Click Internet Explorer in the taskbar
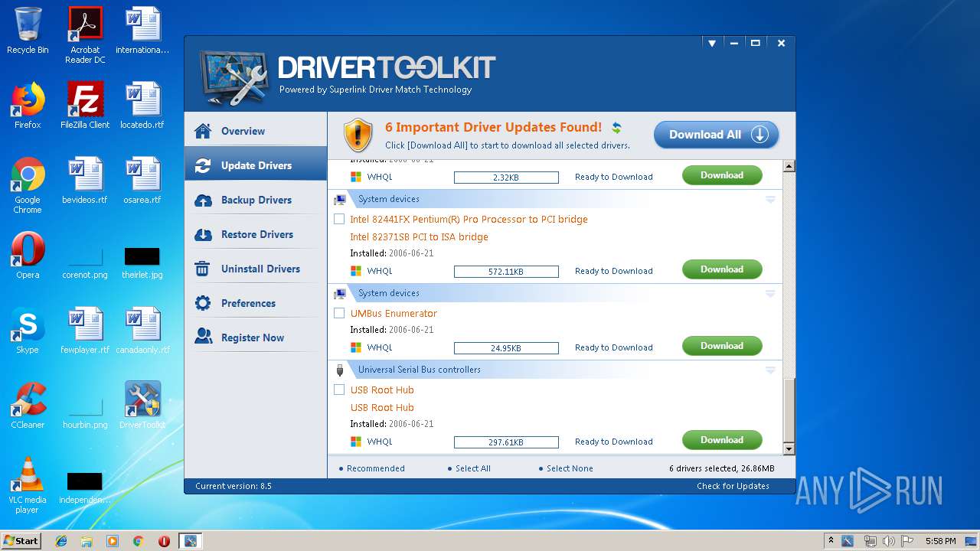This screenshot has height=551, width=980. 61,541
